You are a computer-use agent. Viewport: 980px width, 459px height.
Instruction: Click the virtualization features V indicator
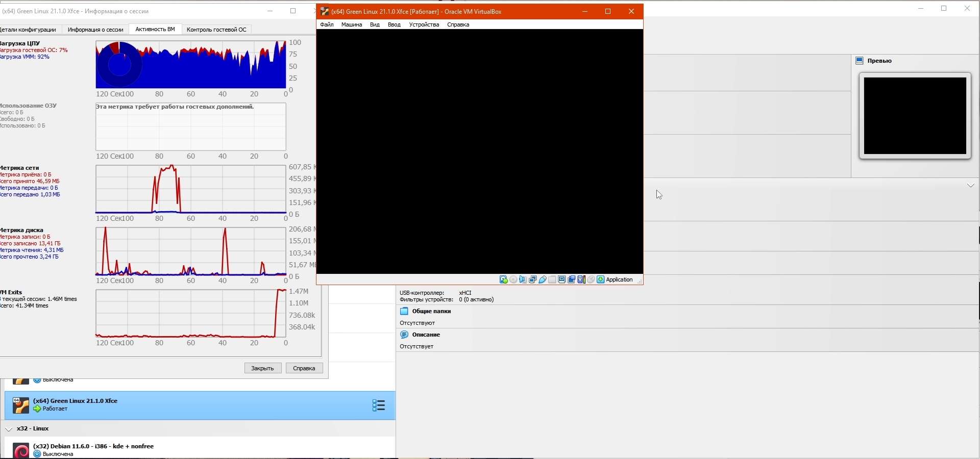click(581, 279)
